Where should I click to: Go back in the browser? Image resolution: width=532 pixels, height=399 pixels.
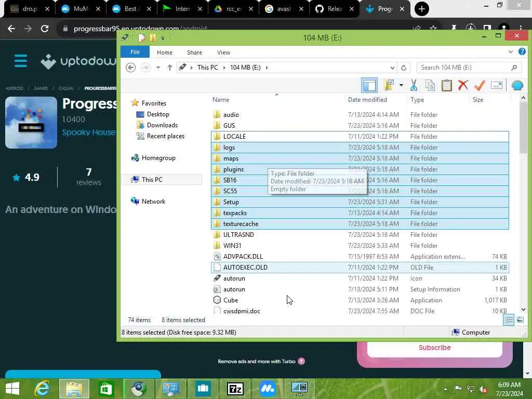pyautogui.click(x=11, y=29)
